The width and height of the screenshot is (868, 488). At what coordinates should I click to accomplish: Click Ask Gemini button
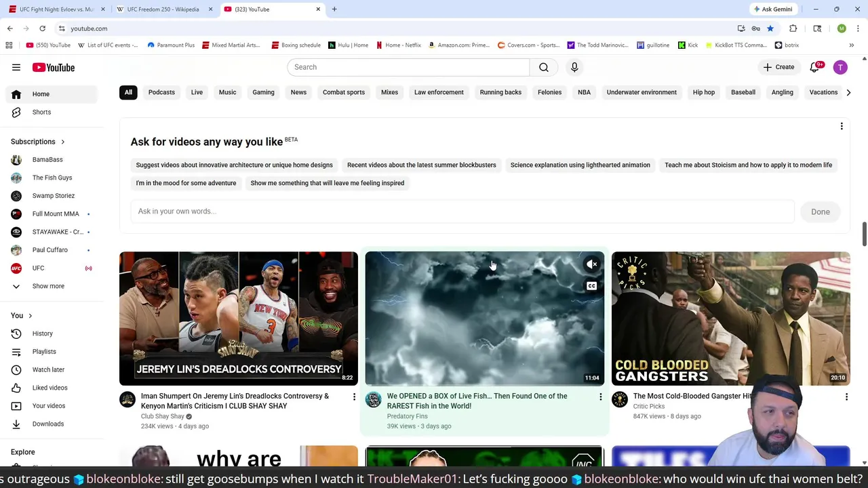[772, 9]
